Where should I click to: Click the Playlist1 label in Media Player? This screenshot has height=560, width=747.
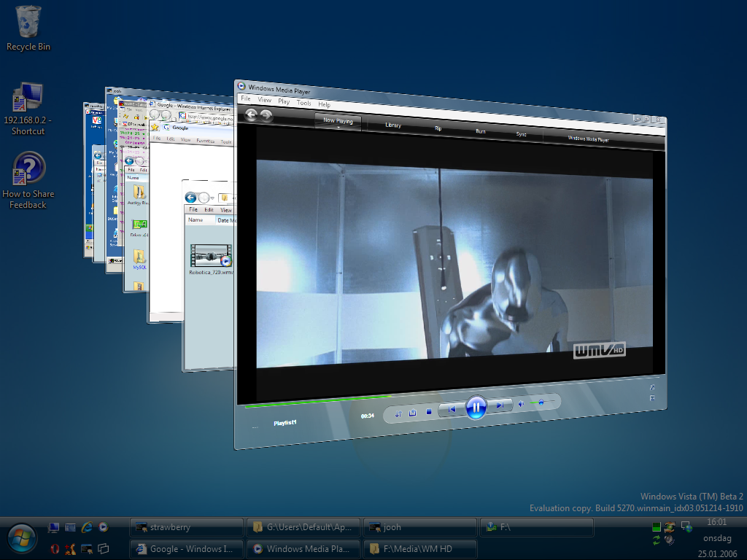[x=285, y=423]
